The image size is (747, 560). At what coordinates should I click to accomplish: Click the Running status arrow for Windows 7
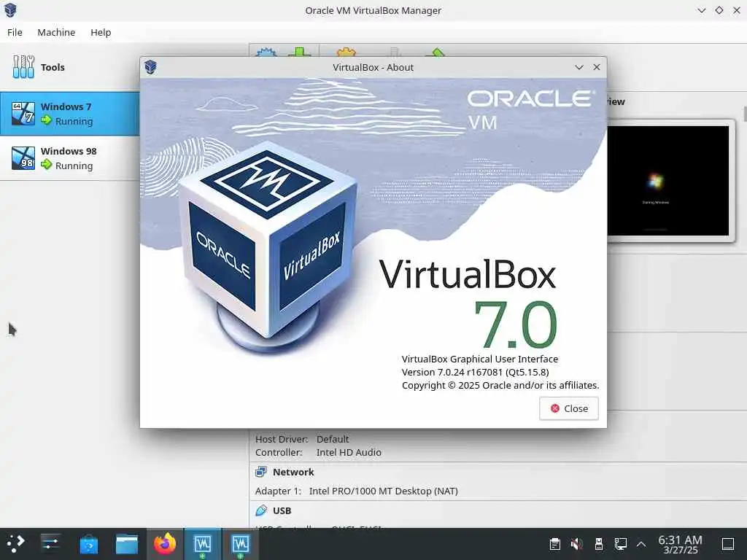(46, 120)
